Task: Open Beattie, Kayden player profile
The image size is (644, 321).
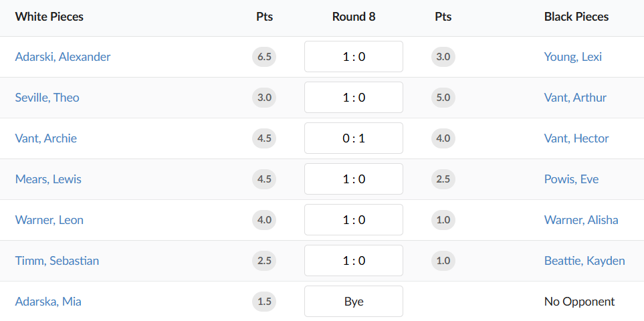Action: point(584,261)
